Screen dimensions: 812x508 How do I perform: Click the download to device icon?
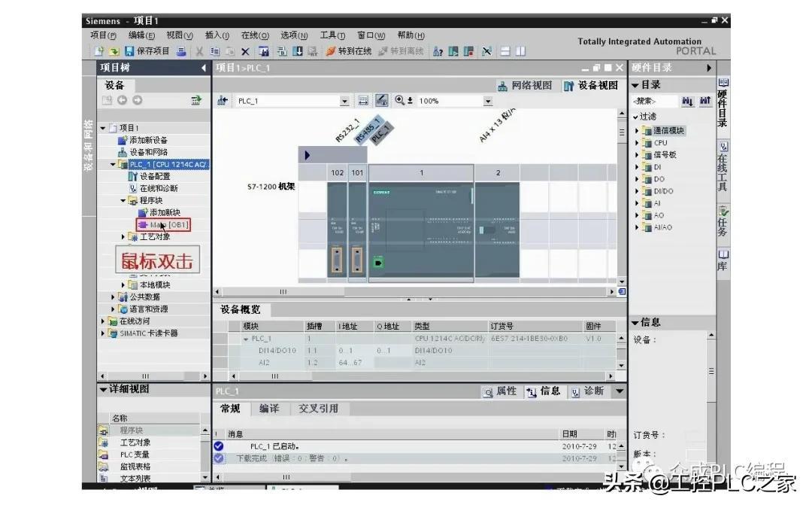pos(297,51)
